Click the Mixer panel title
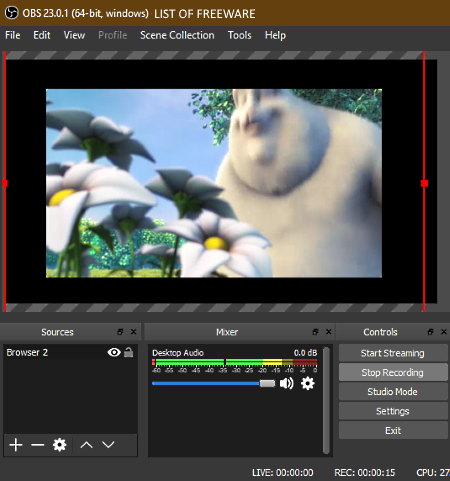450x481 pixels. [x=227, y=332]
